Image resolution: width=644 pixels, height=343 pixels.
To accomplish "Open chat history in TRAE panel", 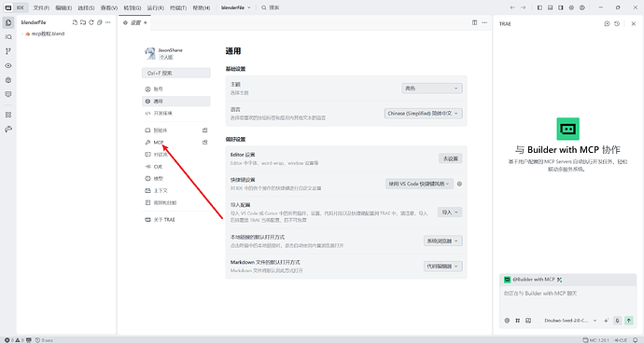I will pyautogui.click(x=617, y=24).
